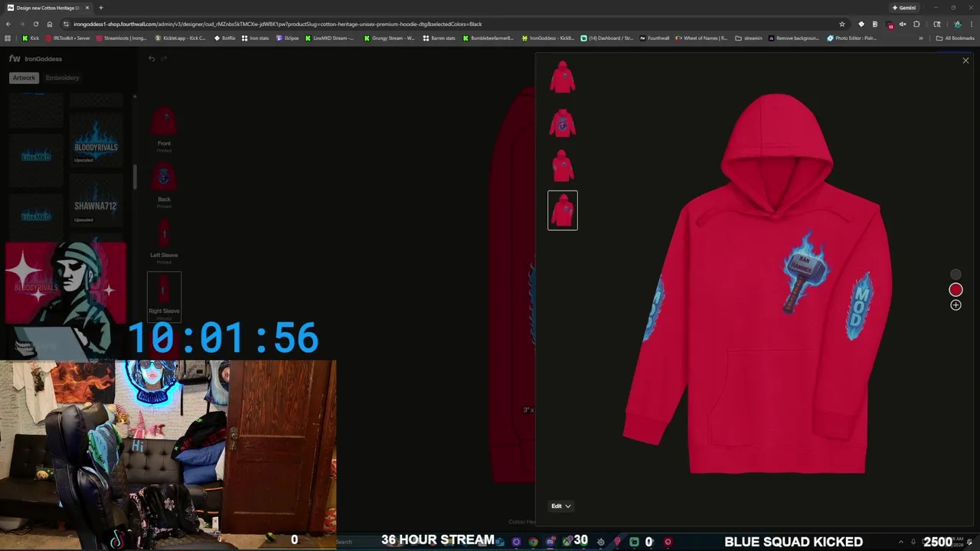Open the Eklipse bookmark

(x=288, y=37)
